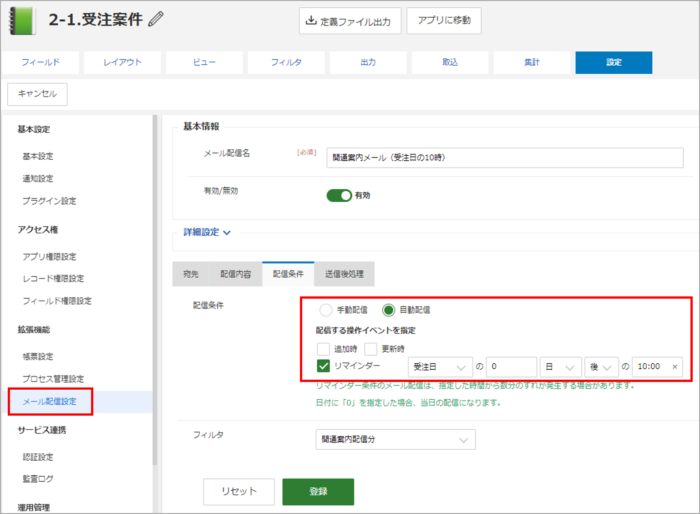Open the フィルタ tab
The height and width of the screenshot is (514, 700).
[286, 63]
